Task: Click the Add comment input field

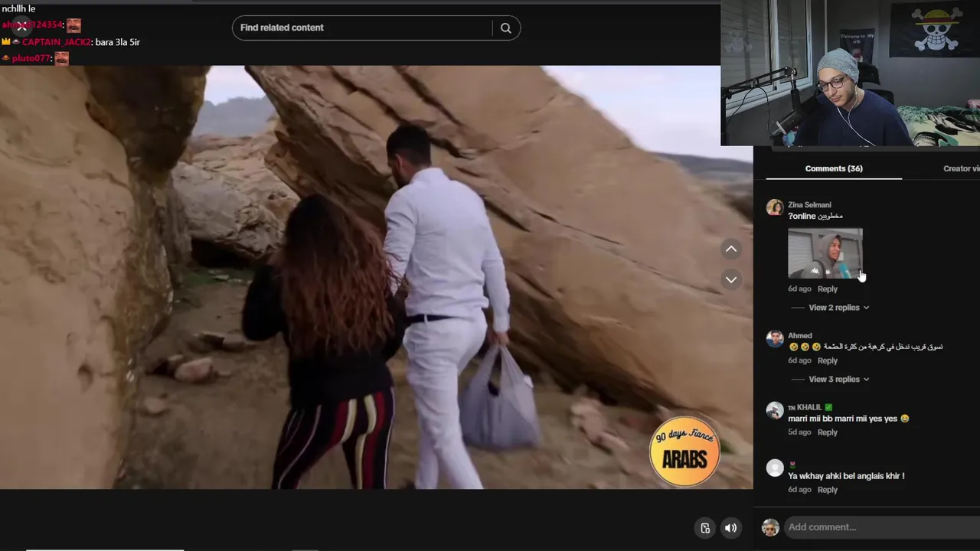Action: 882,527
